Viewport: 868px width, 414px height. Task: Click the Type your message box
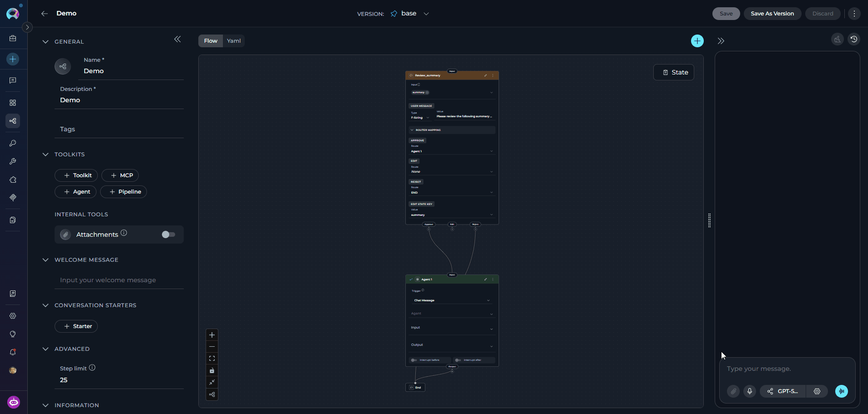coord(787,369)
